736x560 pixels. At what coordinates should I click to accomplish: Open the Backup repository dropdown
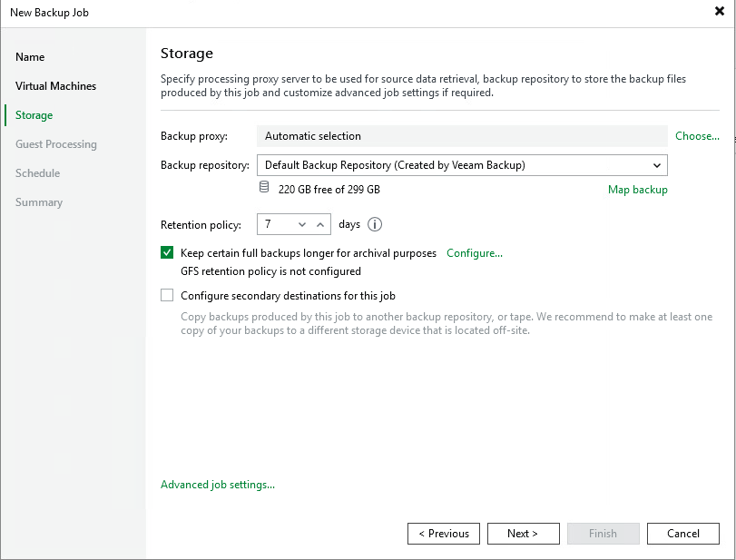tap(657, 165)
